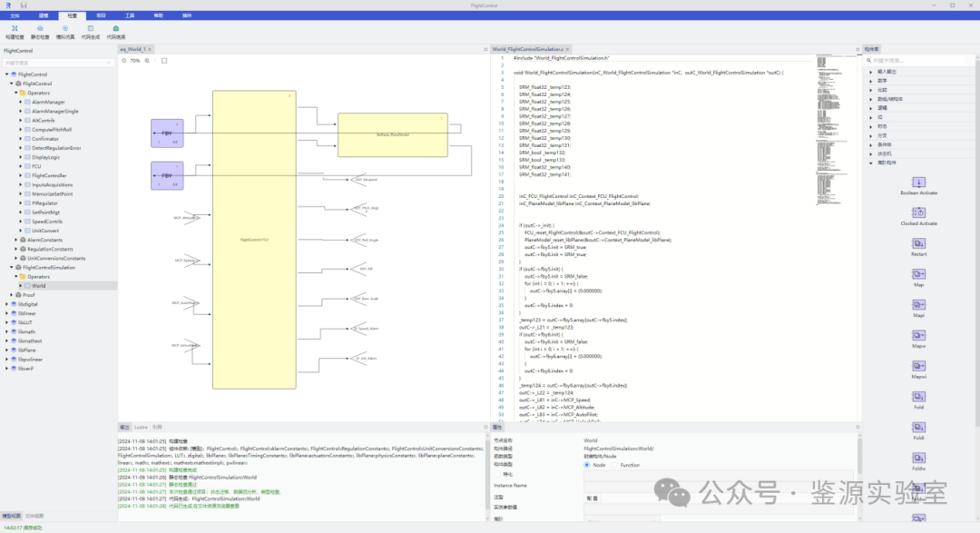Zoom out the diagram with magnifier minus
This screenshot has height=533, width=980.
click(123, 61)
